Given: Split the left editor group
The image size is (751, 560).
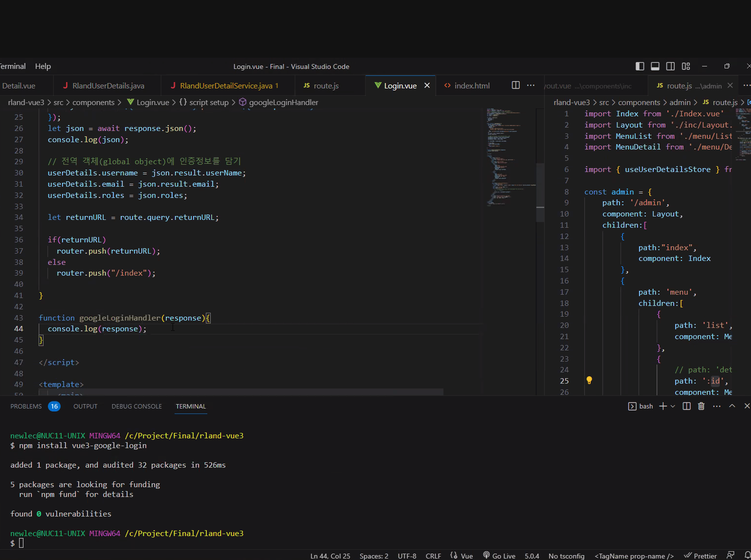Looking at the screenshot, I should point(515,85).
